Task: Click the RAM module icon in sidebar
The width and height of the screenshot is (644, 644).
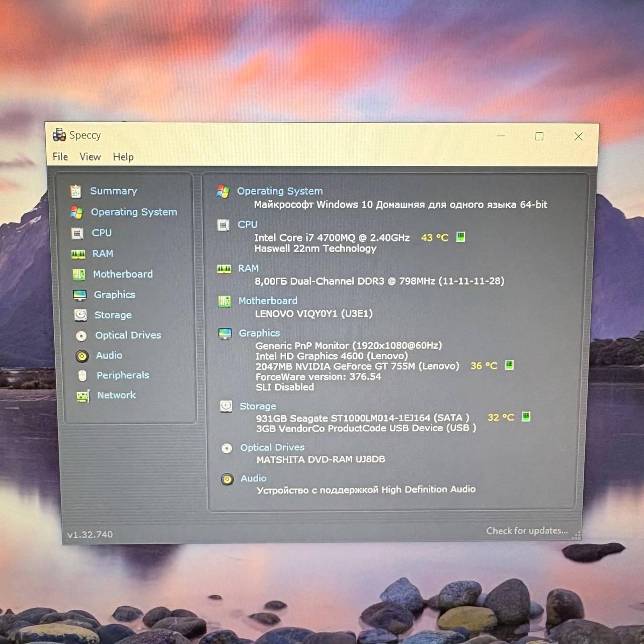Action: tap(78, 254)
